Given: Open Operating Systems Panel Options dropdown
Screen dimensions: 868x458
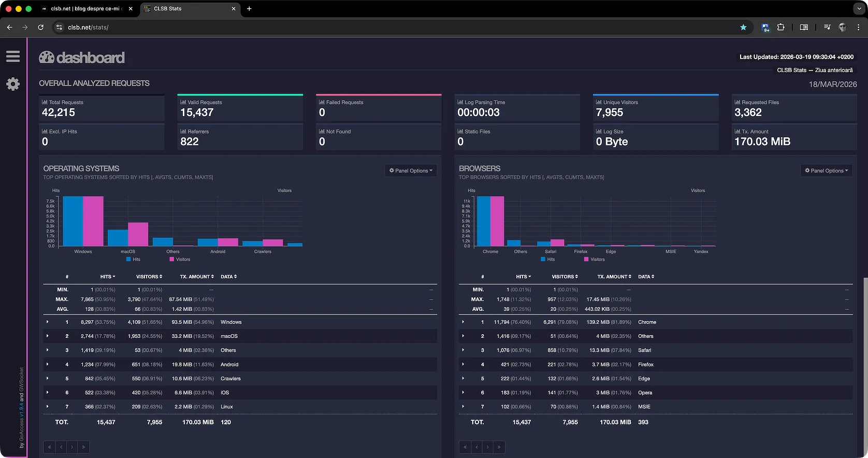Looking at the screenshot, I should 411,170.
